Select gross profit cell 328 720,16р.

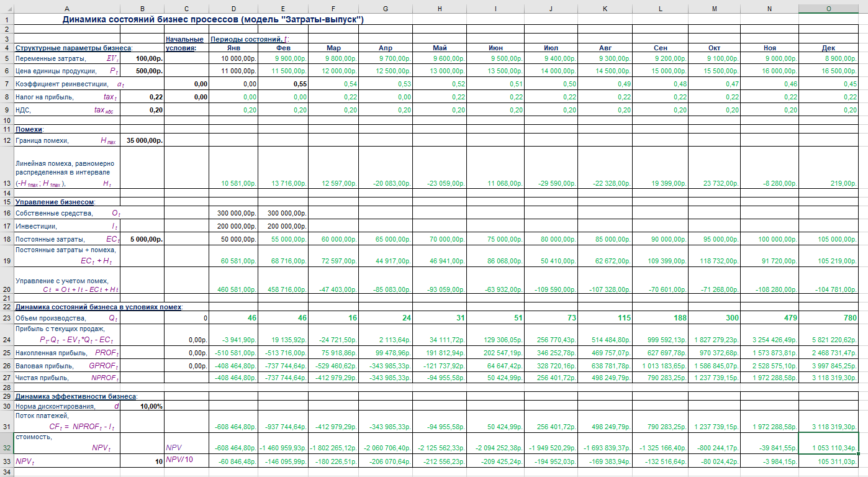click(551, 365)
